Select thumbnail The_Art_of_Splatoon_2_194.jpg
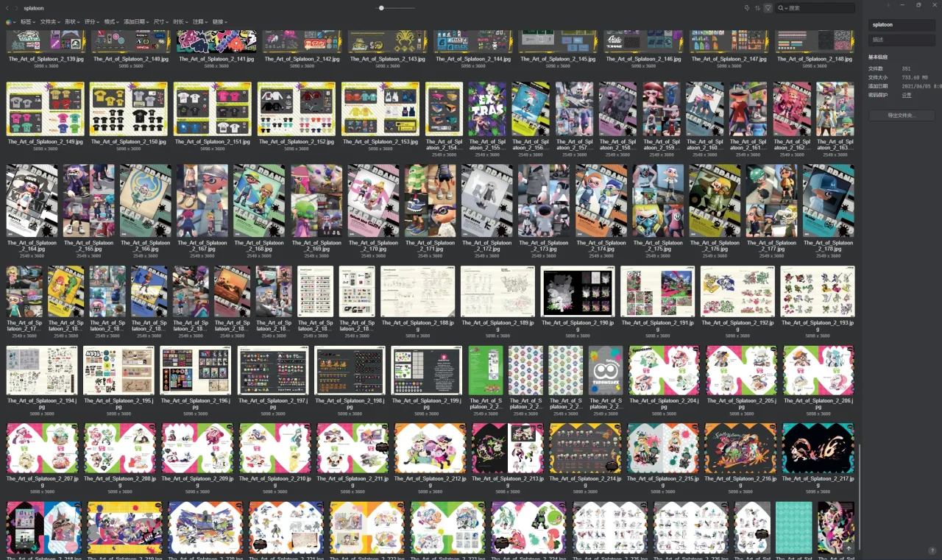 42,370
